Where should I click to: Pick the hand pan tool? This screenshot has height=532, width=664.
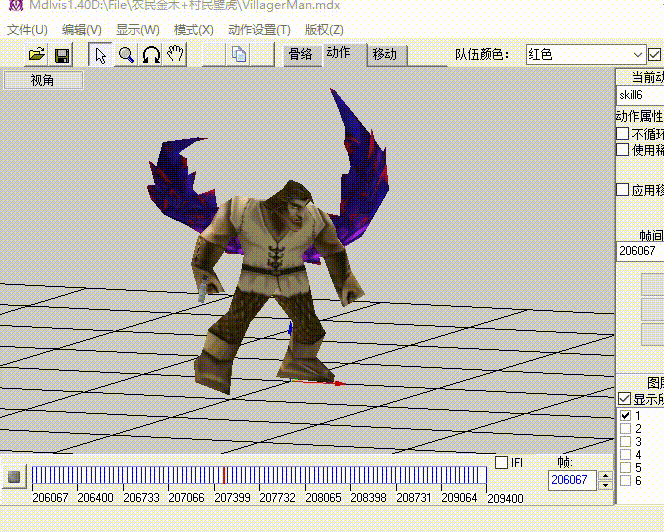pyautogui.click(x=175, y=54)
